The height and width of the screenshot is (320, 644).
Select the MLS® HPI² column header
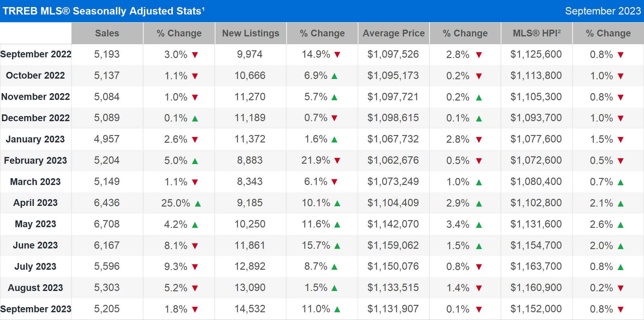536,33
